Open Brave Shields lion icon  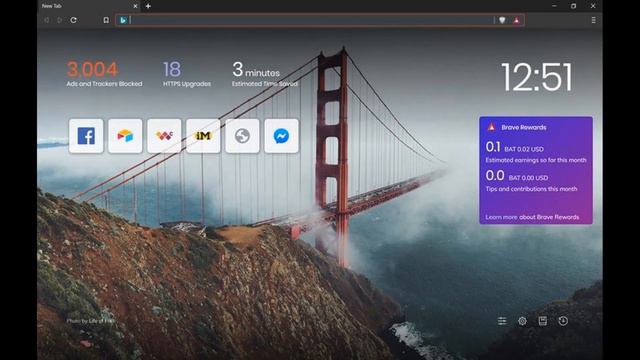click(502, 20)
